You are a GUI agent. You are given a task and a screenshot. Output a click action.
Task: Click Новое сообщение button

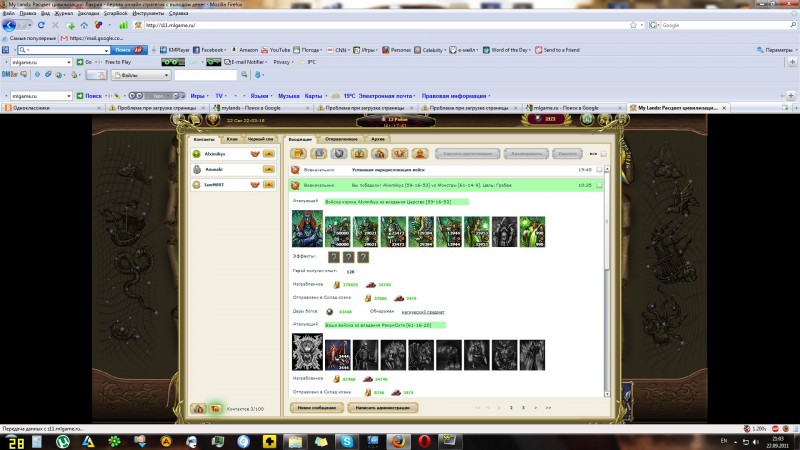(x=316, y=408)
